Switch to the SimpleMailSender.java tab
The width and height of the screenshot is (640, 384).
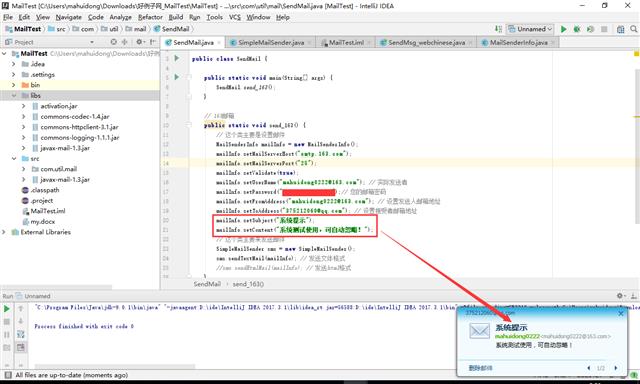pyautogui.click(x=271, y=42)
